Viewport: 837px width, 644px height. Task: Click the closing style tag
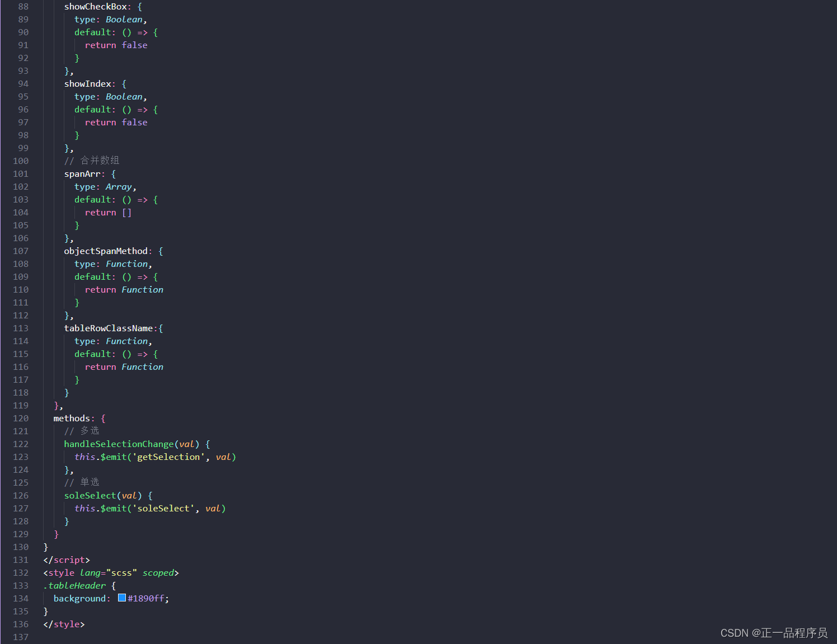point(64,624)
